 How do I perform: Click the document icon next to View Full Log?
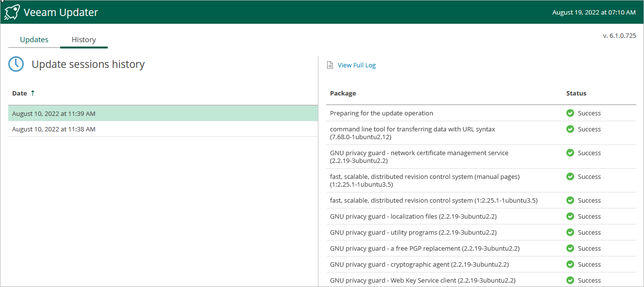coord(330,65)
